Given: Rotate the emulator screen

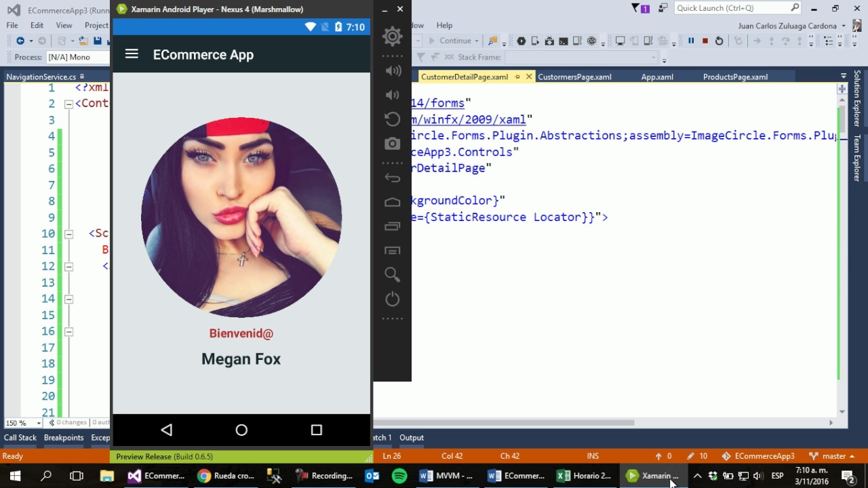Looking at the screenshot, I should [392, 119].
